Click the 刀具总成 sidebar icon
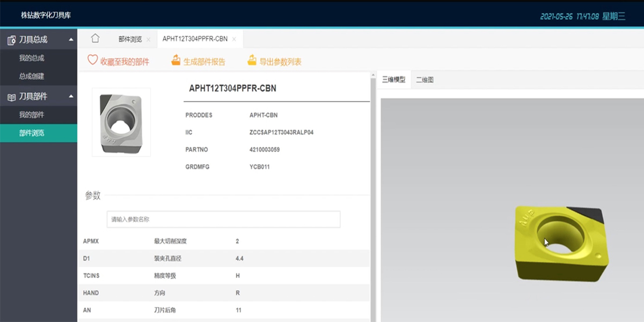The width and height of the screenshot is (644, 322). tap(11, 40)
